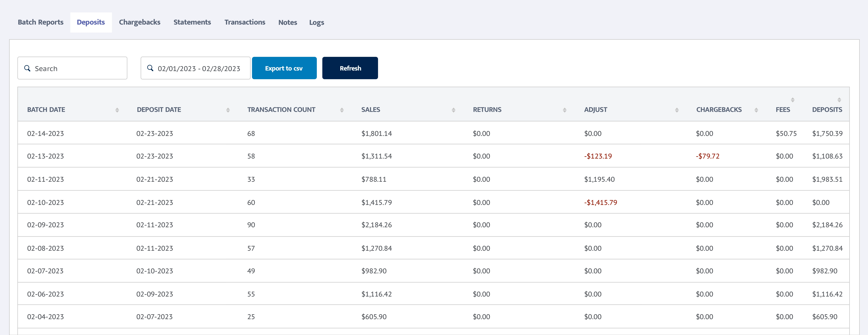Select batch date 02-06-2023 cell
Image resolution: width=868 pixels, height=335 pixels.
click(45, 294)
